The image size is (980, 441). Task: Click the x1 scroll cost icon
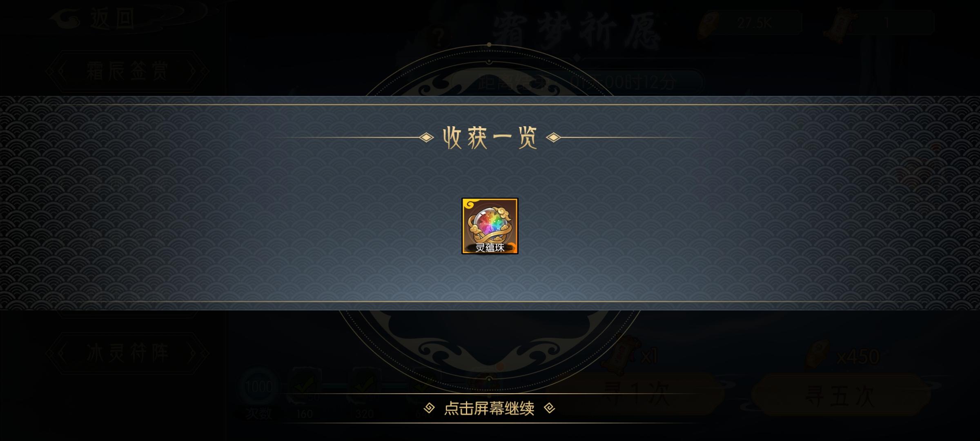click(x=619, y=354)
